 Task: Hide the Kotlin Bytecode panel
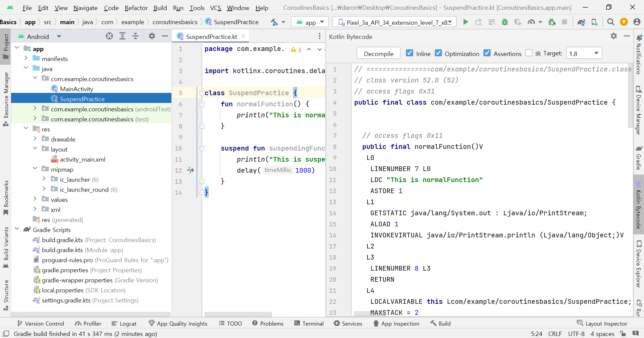627,36
